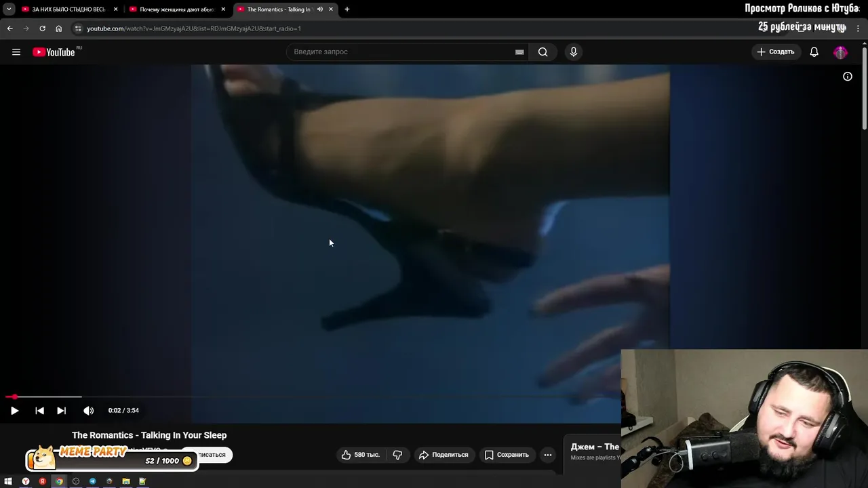868x488 pixels.
Task: Click the 0:02 / 3:54 time display
Action: (123, 410)
